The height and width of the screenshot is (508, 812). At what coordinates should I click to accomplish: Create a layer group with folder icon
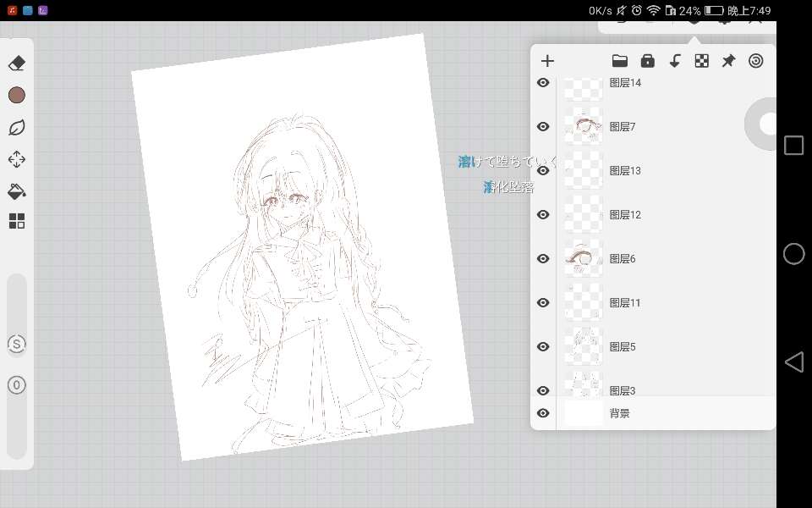click(620, 61)
